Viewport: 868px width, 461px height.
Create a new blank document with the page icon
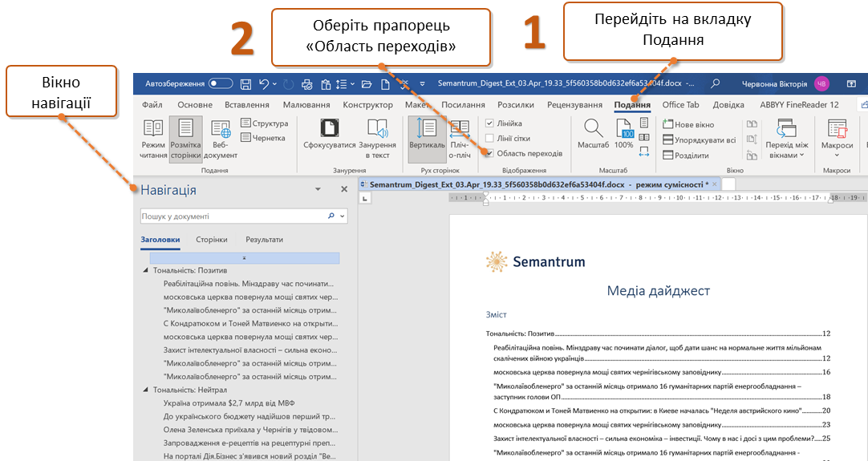click(385, 84)
